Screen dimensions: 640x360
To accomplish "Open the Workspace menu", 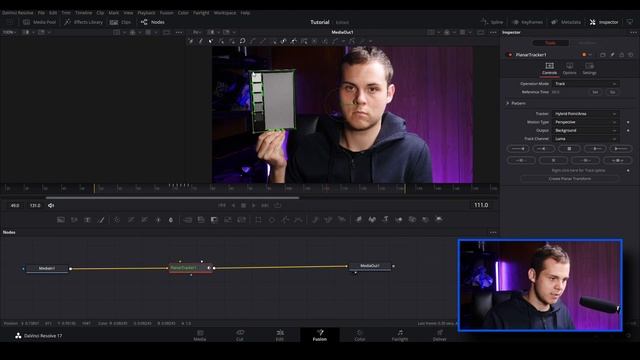I will click(225, 13).
